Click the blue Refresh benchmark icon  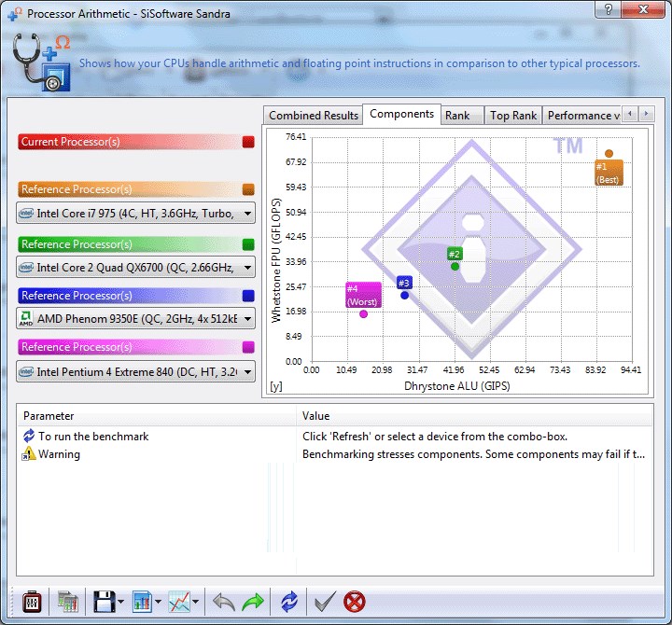289,602
